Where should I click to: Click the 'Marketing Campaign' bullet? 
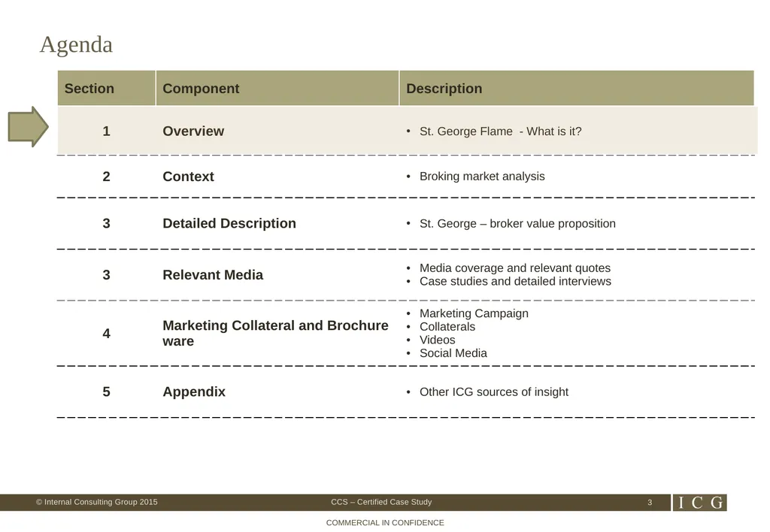click(474, 313)
